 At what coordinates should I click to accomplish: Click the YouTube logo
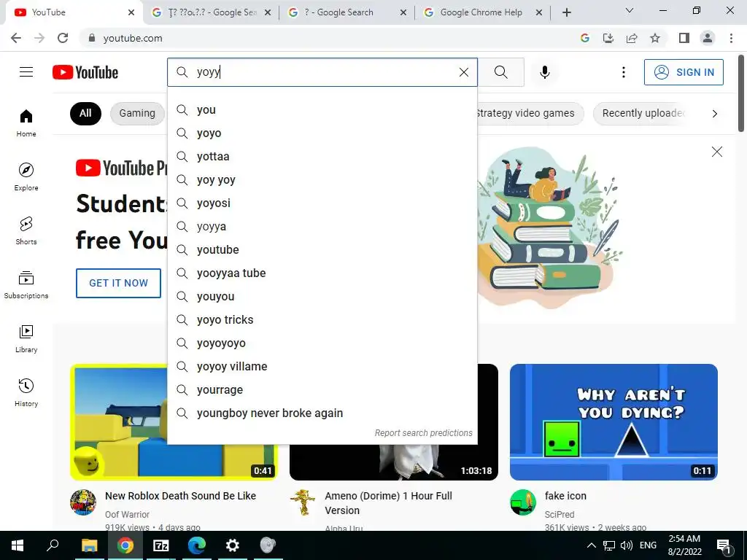85,72
